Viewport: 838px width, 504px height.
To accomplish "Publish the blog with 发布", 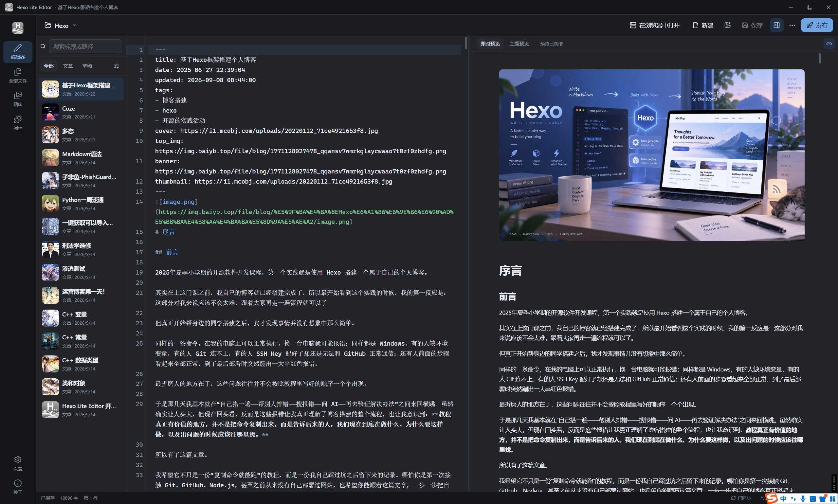I will click(x=817, y=25).
